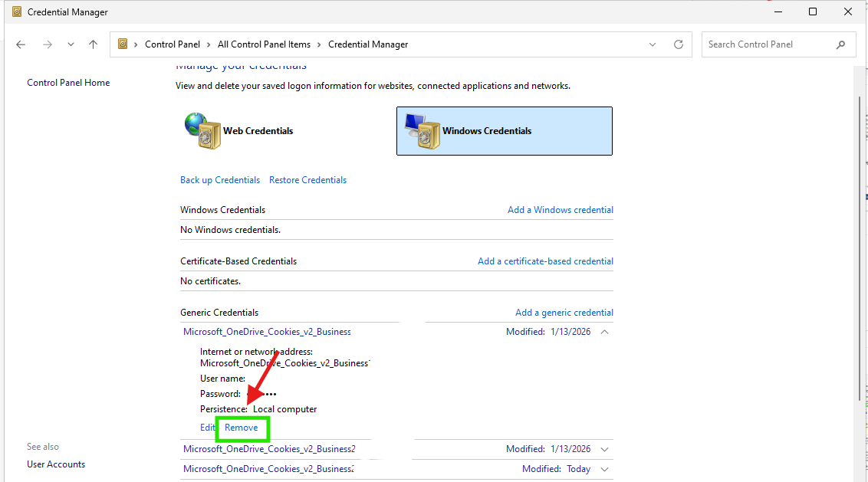868x482 pixels.
Task: Open Control Panel Home link
Action: click(x=68, y=83)
